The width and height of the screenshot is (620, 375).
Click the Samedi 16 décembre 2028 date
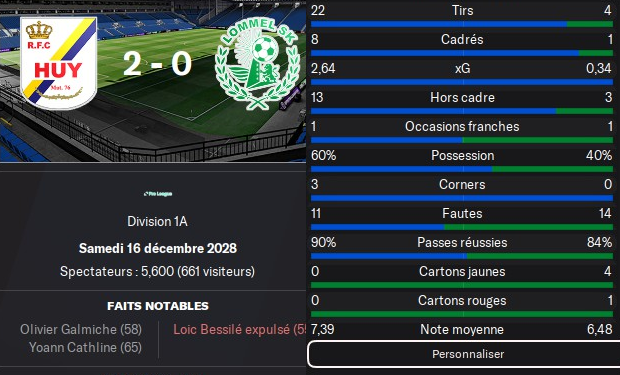coord(158,248)
